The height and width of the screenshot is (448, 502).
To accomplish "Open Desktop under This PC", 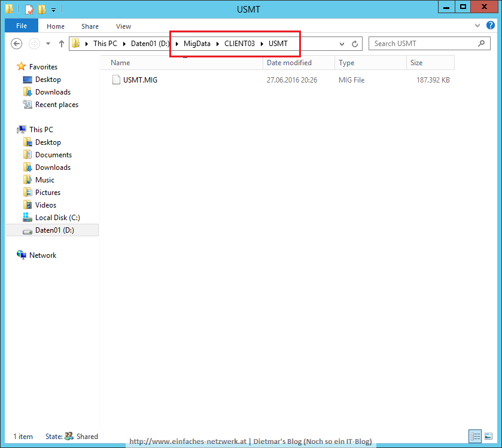I will 48,142.
